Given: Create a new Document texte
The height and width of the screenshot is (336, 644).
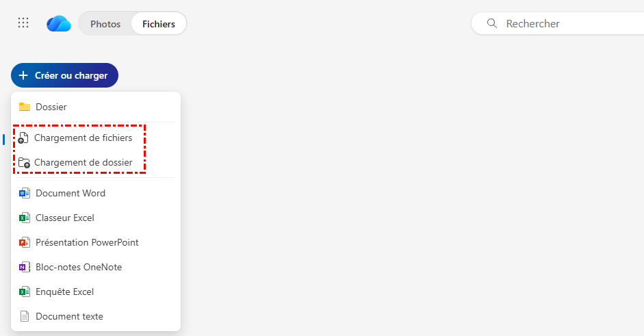Looking at the screenshot, I should click(69, 316).
